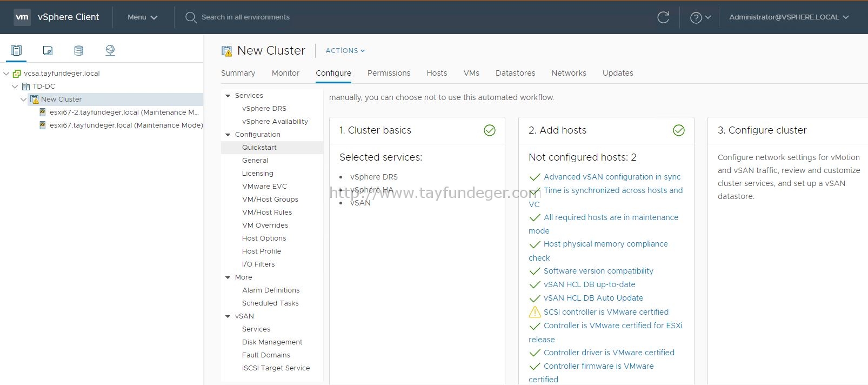This screenshot has width=868, height=385.
Task: Open vSAN HCL DB up-to-date link
Action: click(x=589, y=284)
